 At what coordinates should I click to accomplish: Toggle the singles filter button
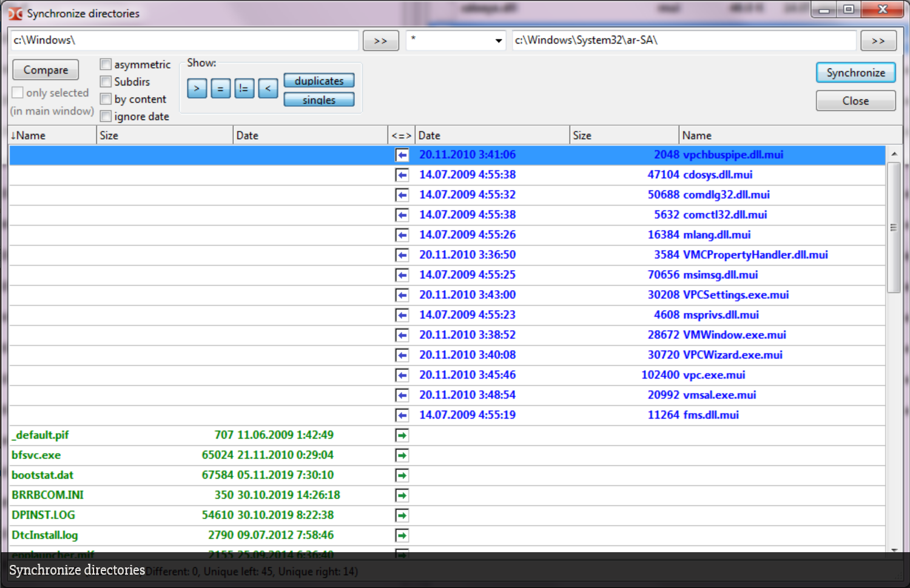[x=319, y=100]
